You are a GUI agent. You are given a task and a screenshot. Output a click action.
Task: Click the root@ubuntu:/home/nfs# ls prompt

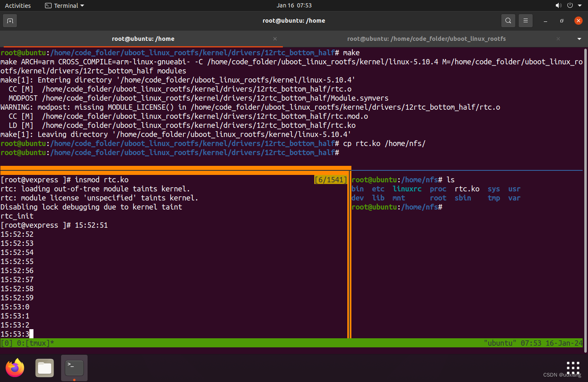pos(403,180)
